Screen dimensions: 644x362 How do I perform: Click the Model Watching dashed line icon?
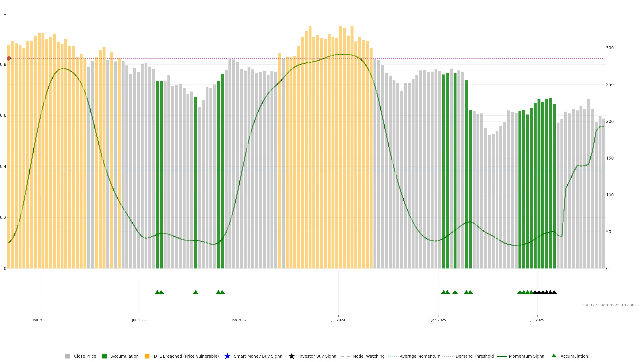[x=345, y=356]
